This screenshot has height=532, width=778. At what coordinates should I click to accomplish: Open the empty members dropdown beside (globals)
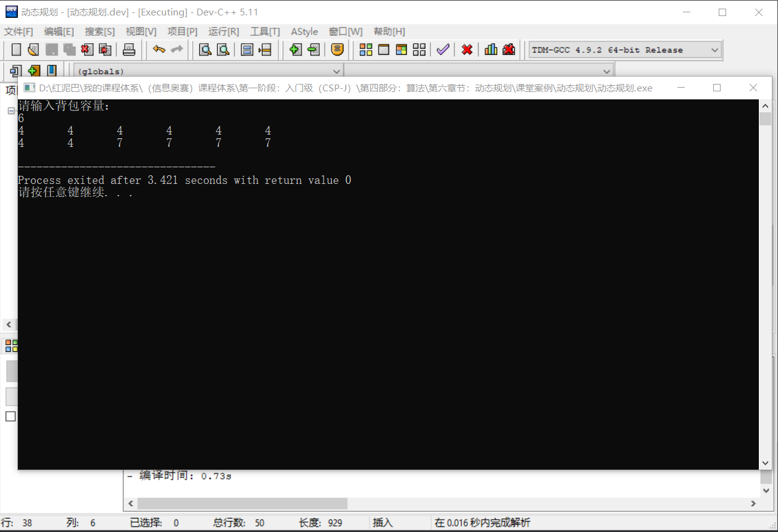[x=479, y=71]
